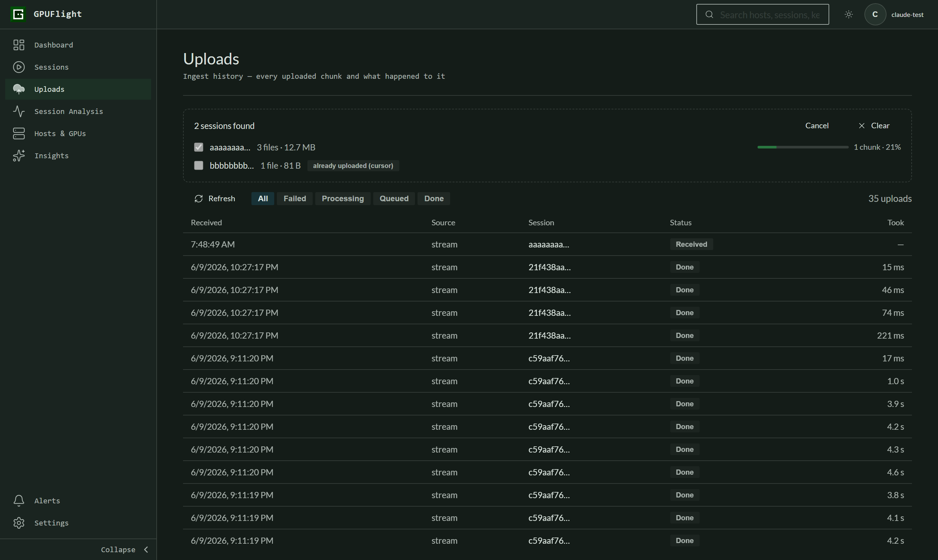
Task: Go to Insights page
Action: 78,156
